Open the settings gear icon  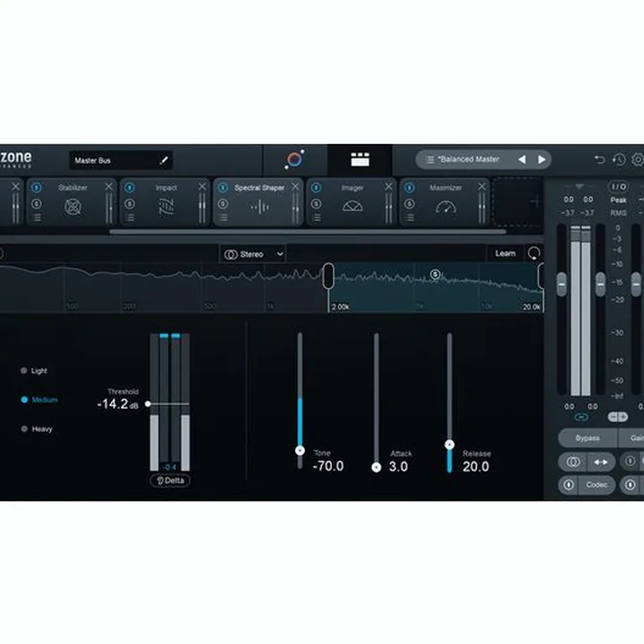[x=638, y=159]
